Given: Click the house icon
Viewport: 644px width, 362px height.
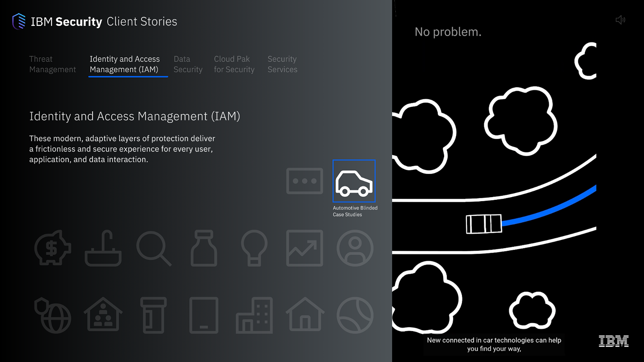Looking at the screenshot, I should pyautogui.click(x=305, y=315).
